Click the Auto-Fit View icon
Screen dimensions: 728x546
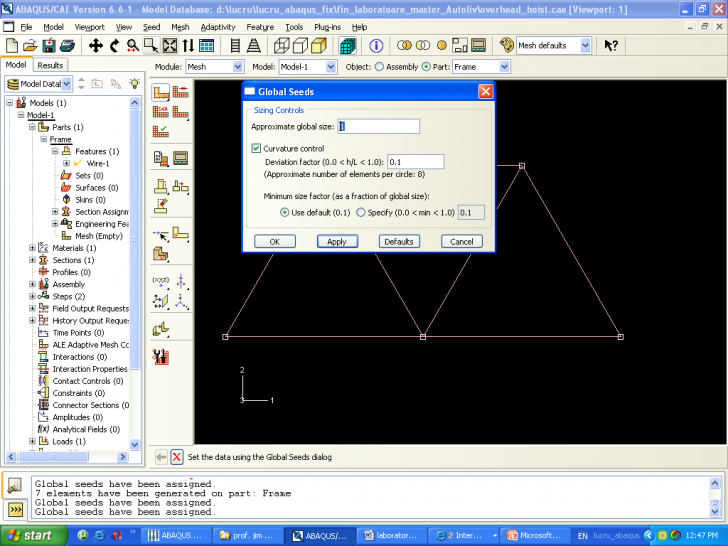pos(170,46)
